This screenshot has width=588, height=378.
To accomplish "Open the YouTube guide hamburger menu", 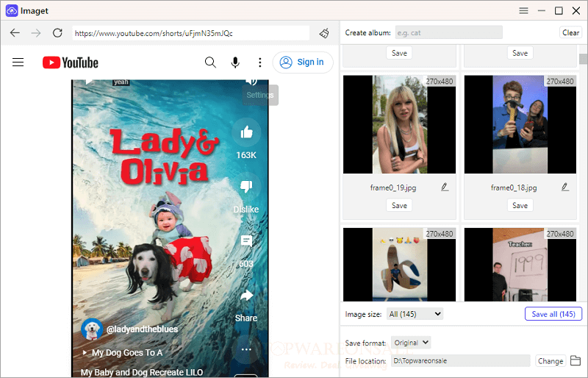I will coord(18,63).
